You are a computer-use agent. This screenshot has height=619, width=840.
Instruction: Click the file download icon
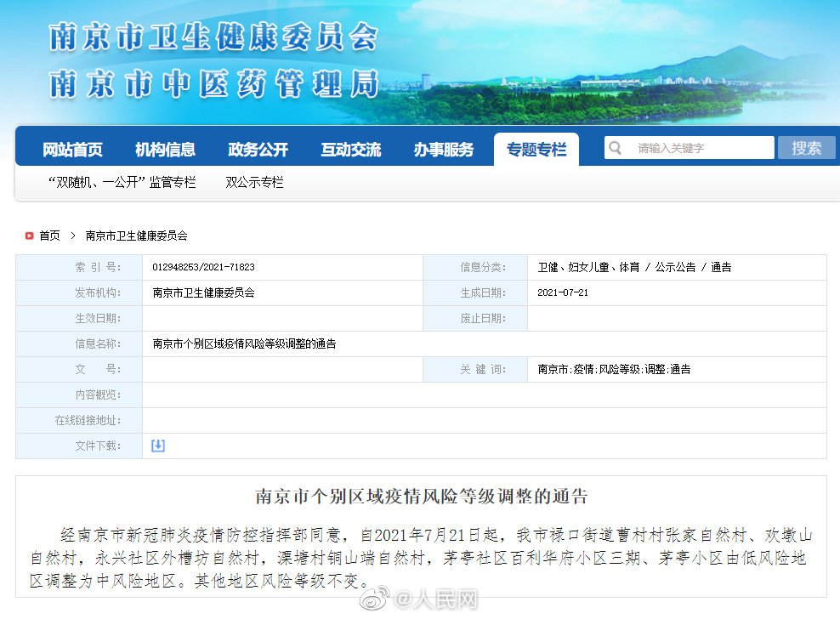[158, 446]
